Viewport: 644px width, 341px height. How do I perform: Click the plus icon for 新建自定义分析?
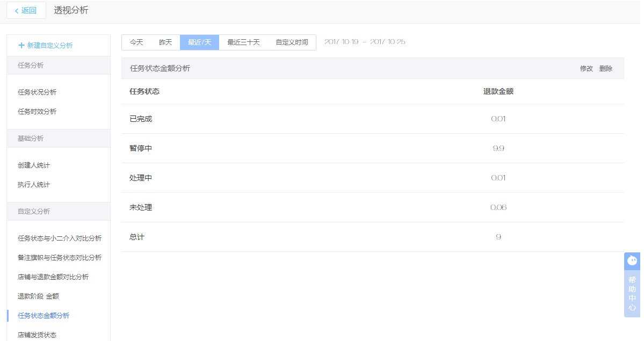coord(21,46)
